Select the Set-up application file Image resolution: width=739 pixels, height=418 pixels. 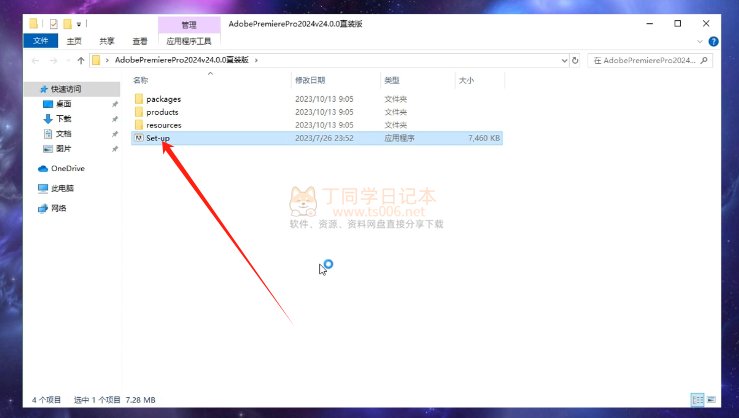click(317, 138)
